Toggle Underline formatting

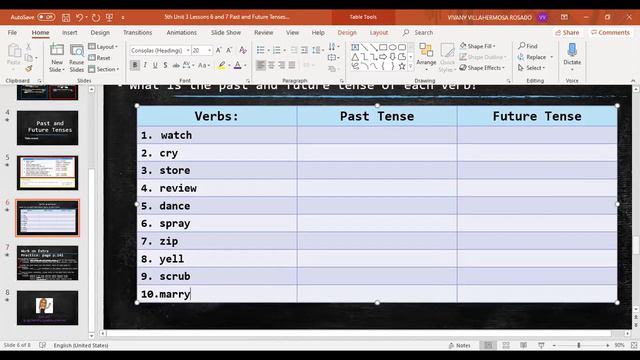coord(155,65)
